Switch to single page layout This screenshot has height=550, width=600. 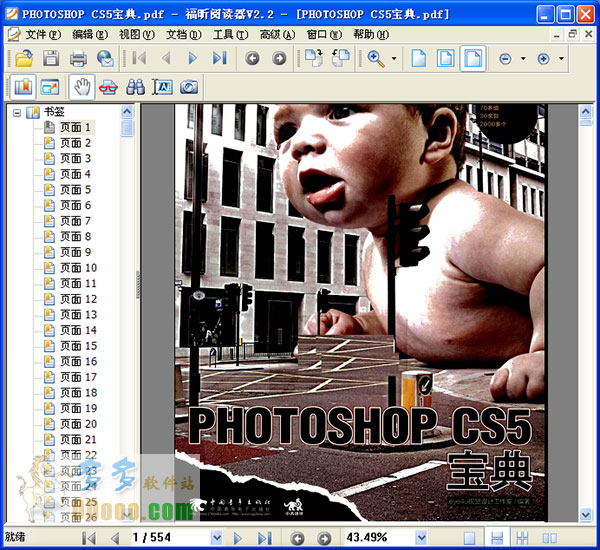[x=470, y=538]
